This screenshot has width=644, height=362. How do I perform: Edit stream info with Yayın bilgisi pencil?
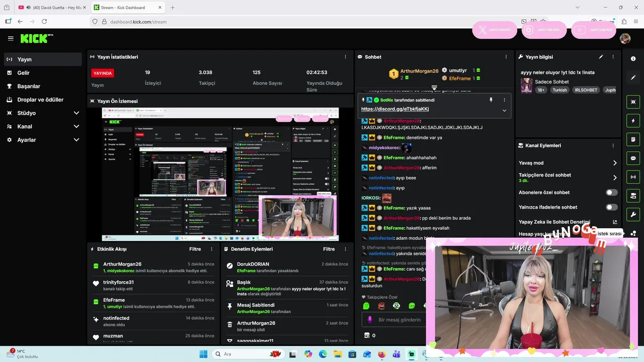[601, 57]
